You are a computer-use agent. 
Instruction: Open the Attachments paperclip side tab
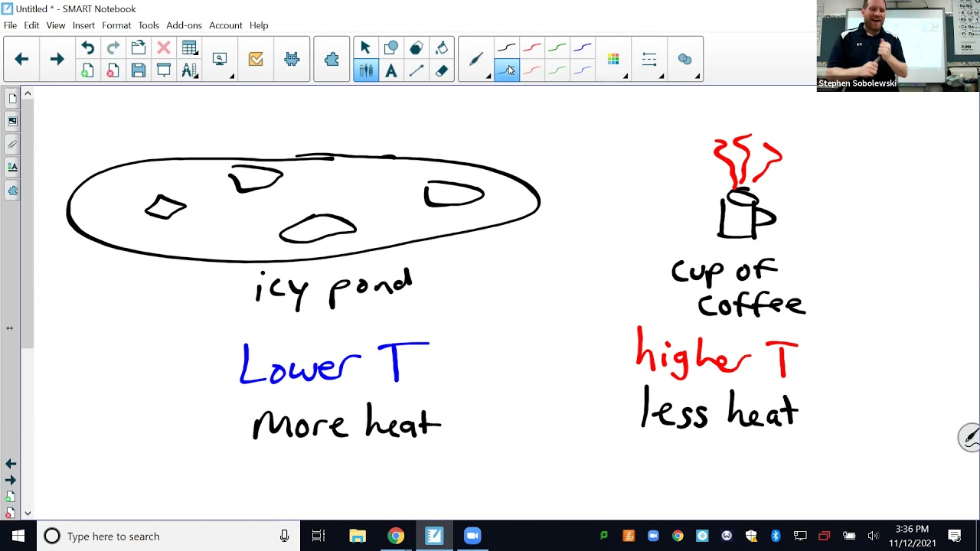pos(12,144)
